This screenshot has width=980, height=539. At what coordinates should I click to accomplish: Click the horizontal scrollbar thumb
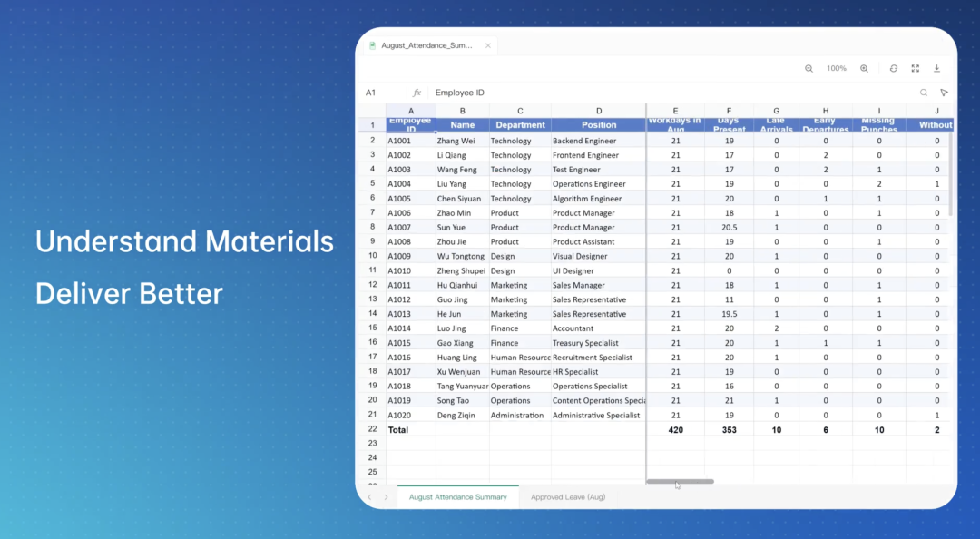click(x=680, y=482)
